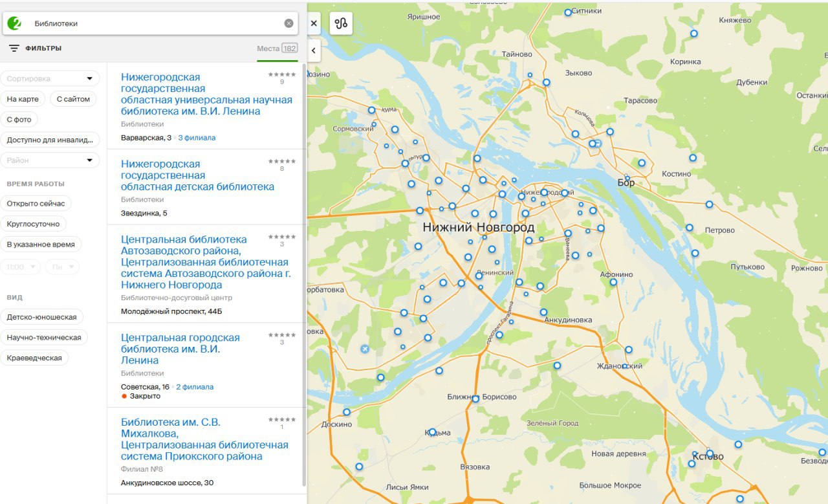Toggle the Краеведческая type filter
Image resolution: width=828 pixels, height=504 pixels.
34,358
